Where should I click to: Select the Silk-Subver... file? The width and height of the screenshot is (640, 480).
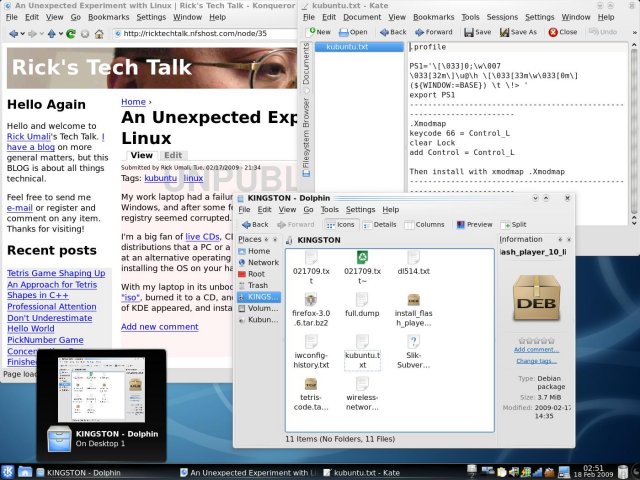coord(413,352)
